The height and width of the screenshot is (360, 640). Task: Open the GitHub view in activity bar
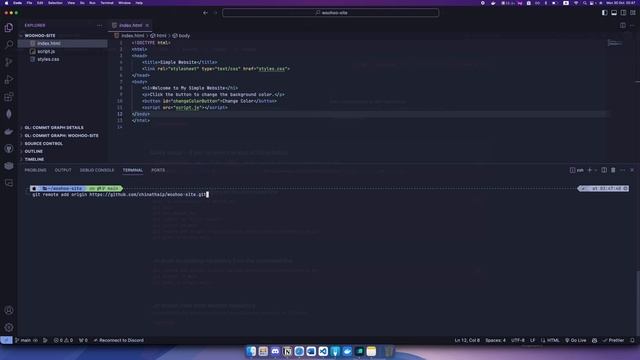click(9, 149)
